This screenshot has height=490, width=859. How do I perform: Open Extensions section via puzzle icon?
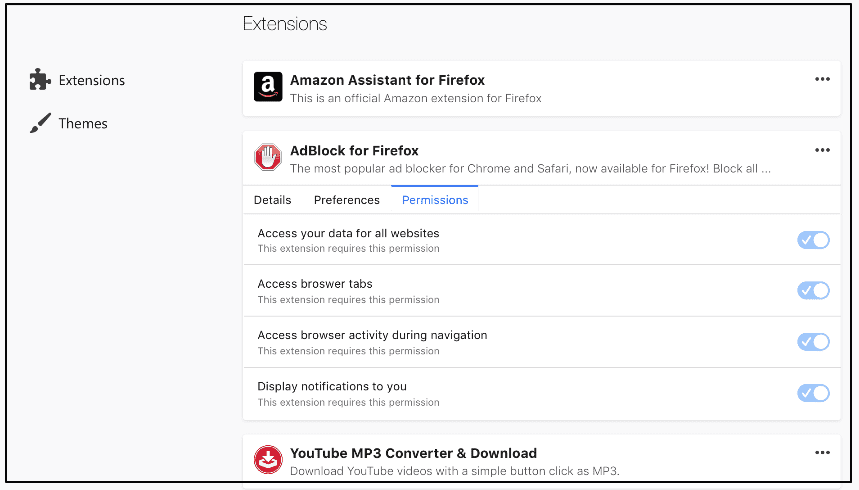[x=40, y=79]
